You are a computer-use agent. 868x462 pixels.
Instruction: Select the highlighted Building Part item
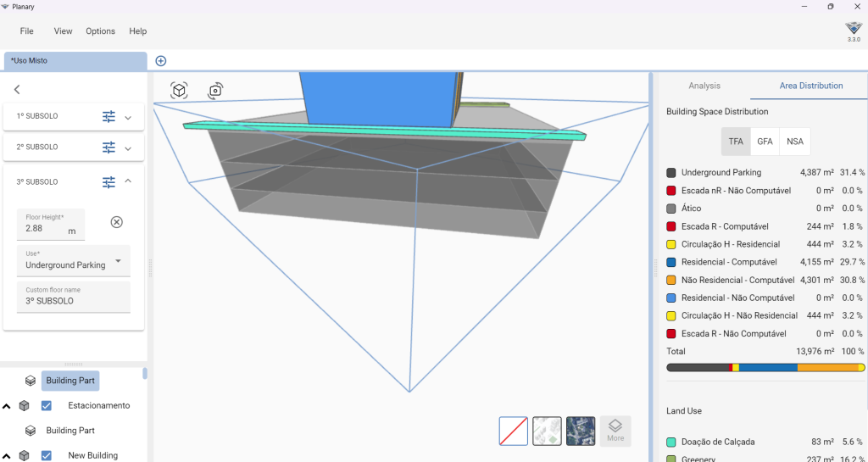tap(70, 381)
